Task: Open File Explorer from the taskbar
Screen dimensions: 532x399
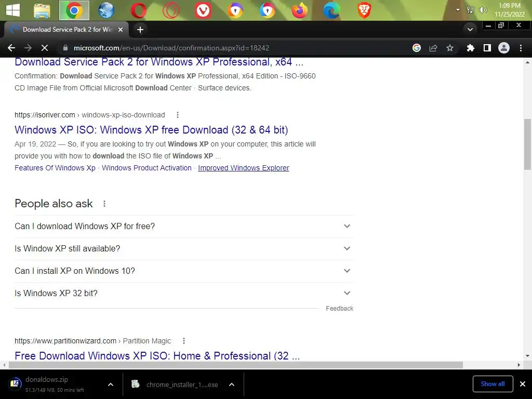Action: click(x=42, y=10)
